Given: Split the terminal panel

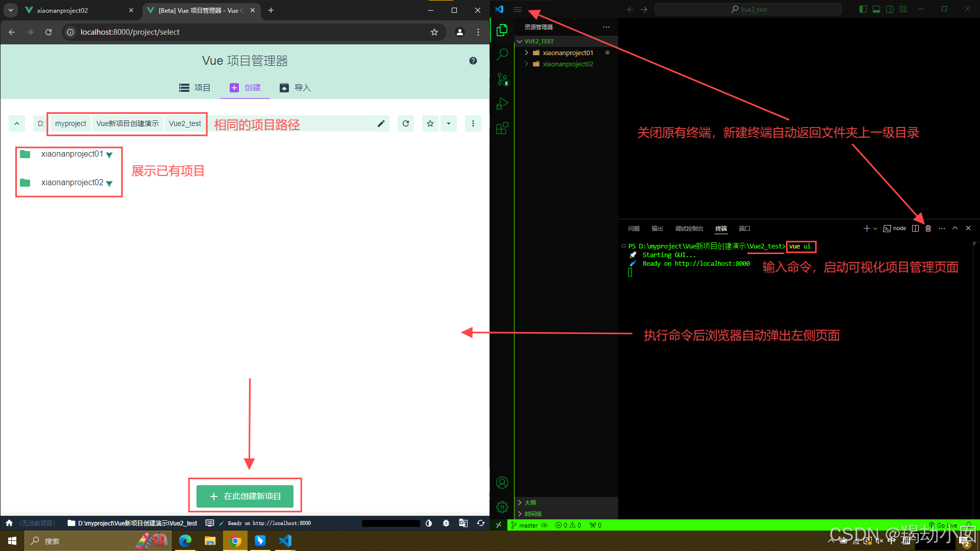Looking at the screenshot, I should (x=915, y=229).
